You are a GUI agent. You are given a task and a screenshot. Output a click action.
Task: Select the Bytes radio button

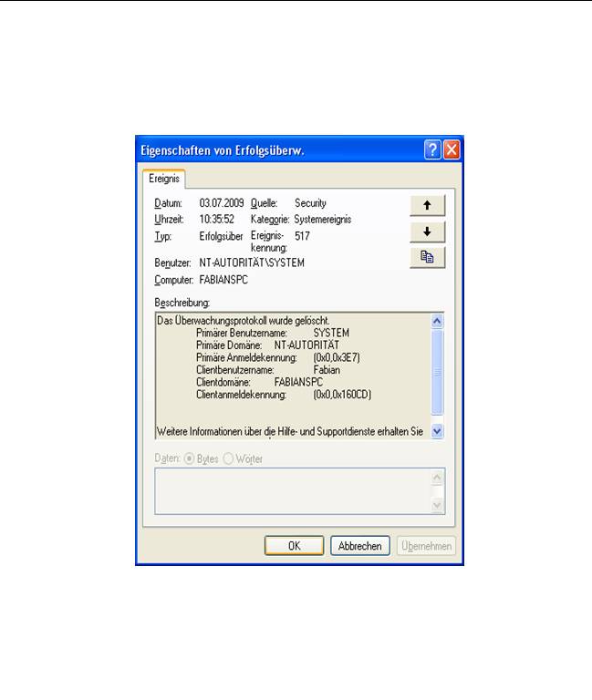189,458
